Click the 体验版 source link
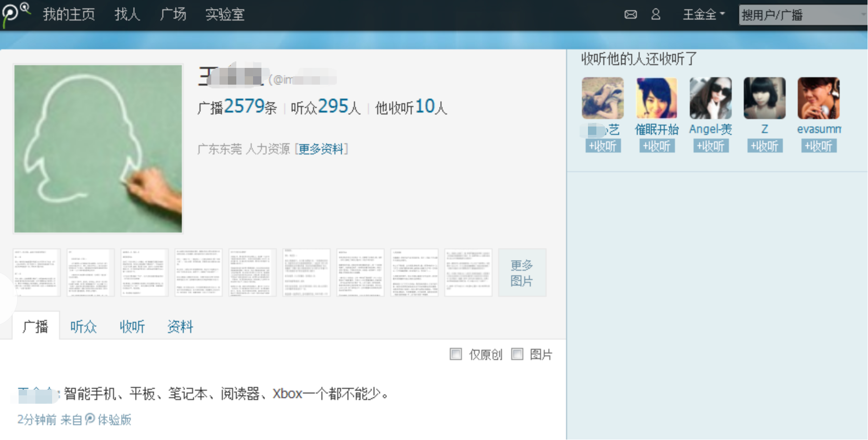This screenshot has width=868, height=440. (114, 420)
